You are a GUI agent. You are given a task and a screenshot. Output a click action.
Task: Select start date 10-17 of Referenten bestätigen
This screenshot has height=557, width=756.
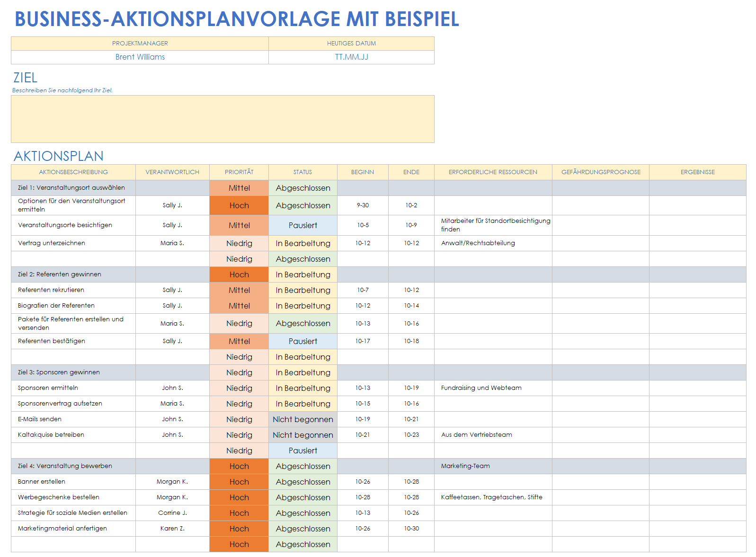pos(363,341)
